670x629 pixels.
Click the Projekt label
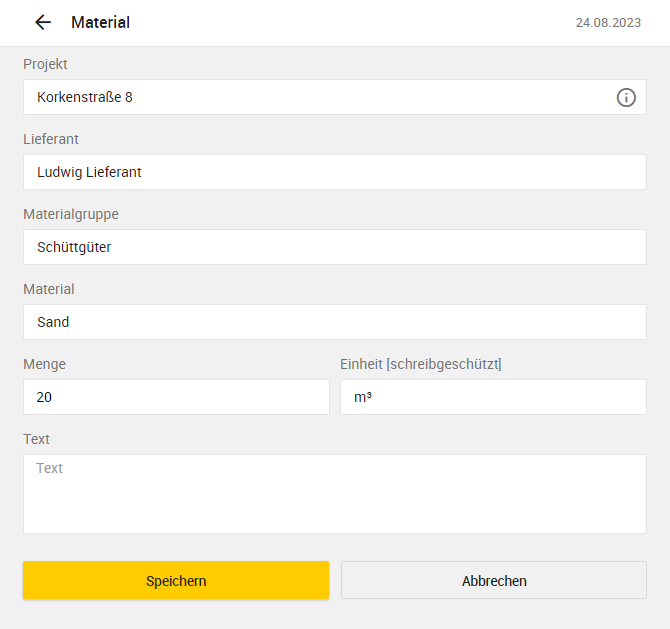tap(45, 64)
